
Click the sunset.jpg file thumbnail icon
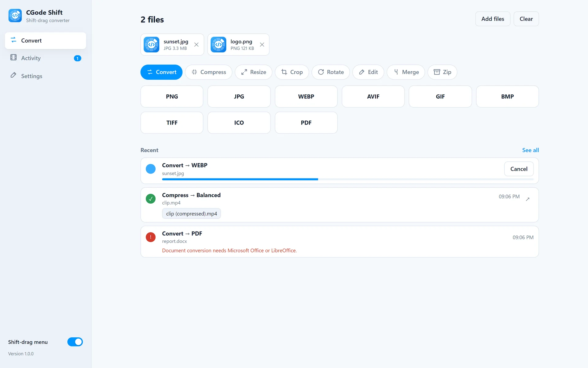[152, 44]
